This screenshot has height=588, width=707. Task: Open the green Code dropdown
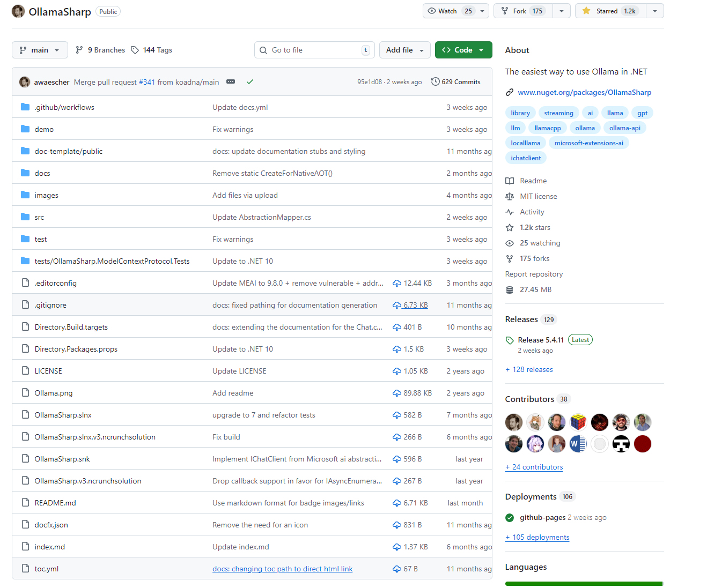(463, 50)
